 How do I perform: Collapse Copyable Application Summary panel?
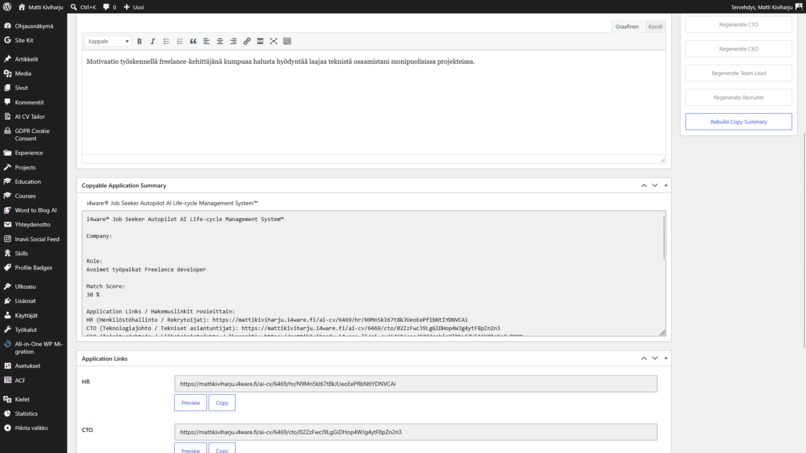pyautogui.click(x=666, y=185)
